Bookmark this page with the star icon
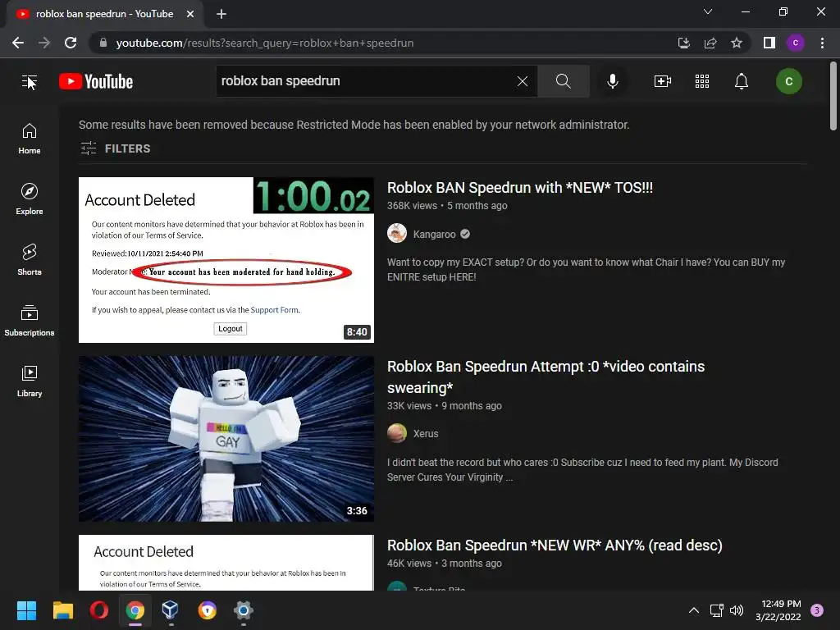The image size is (840, 630). (x=737, y=43)
